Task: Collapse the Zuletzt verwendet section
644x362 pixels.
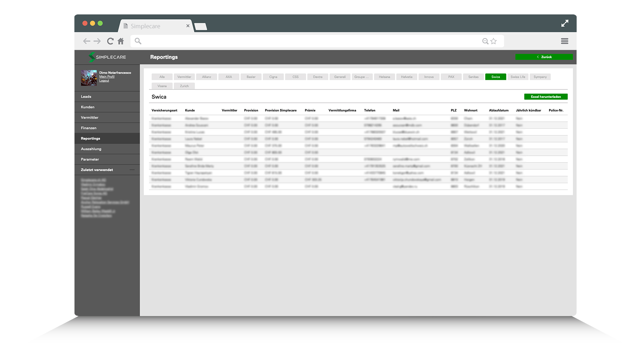Action: click(x=132, y=170)
